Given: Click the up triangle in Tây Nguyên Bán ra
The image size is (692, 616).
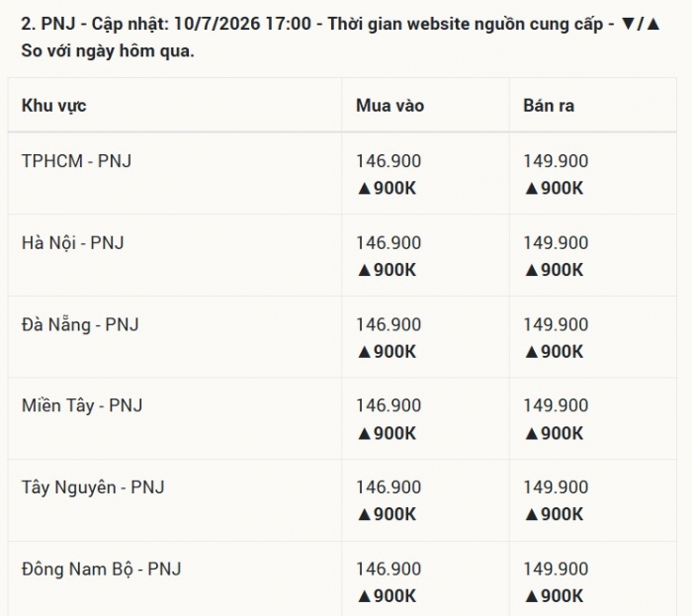Looking at the screenshot, I should pyautogui.click(x=532, y=515).
